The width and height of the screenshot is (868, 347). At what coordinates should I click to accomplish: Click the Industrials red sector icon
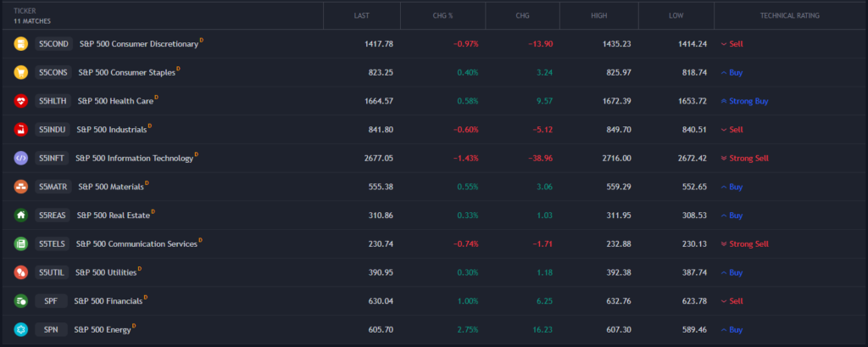tap(21, 130)
